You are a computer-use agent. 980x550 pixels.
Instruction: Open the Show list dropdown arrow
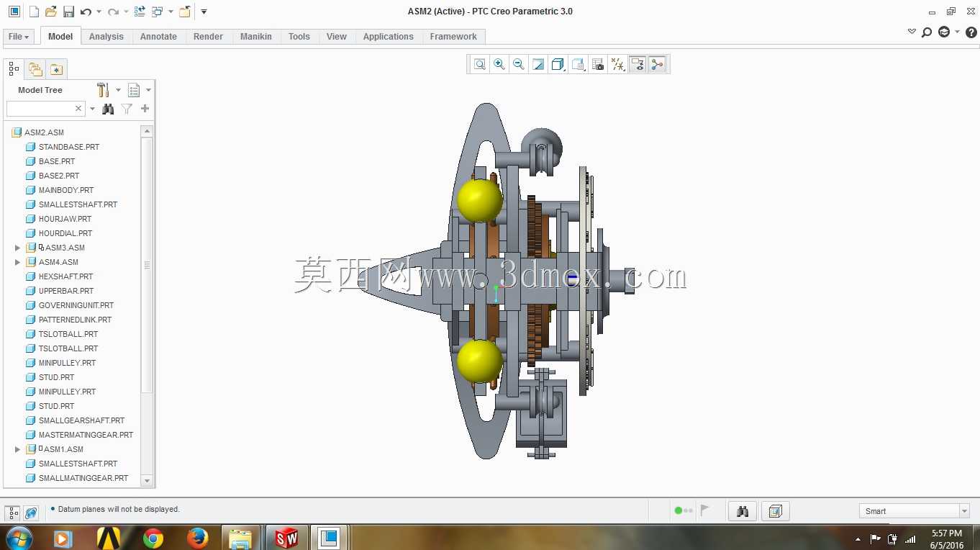pos(148,90)
